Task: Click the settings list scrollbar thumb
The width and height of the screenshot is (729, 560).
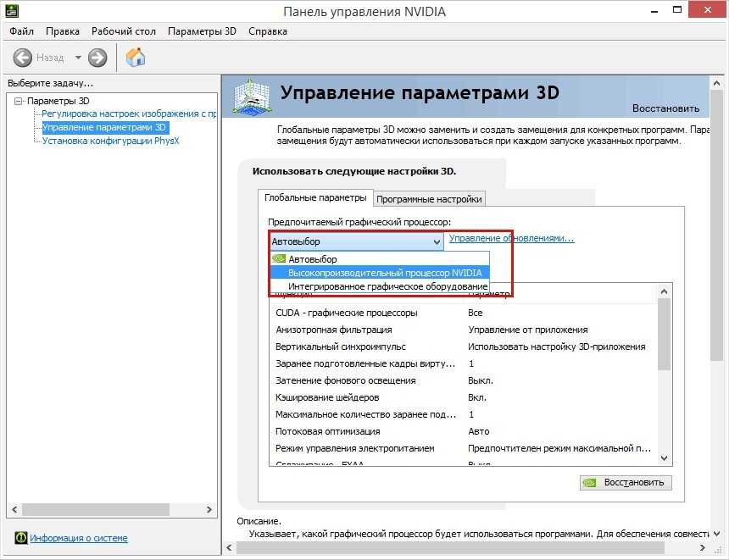Action: pos(664,334)
